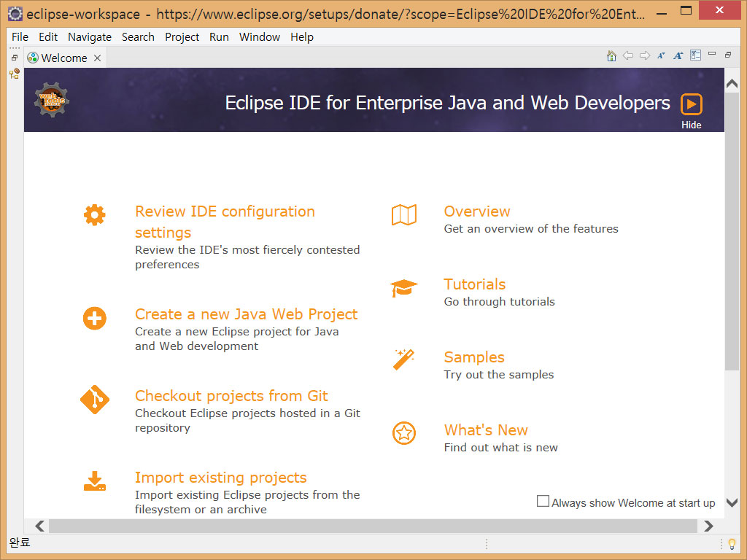Viewport: 747px width, 560px height.
Task: Click the graduation cap Tutorials icon
Action: [x=404, y=287]
